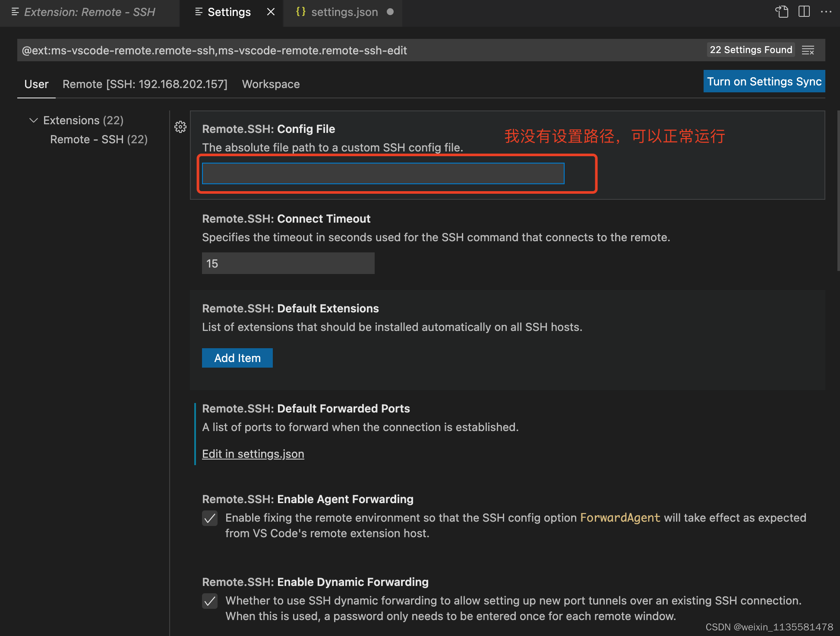Open Settings JSON file icon in title bar
Image resolution: width=840 pixels, height=636 pixels.
[781, 12]
